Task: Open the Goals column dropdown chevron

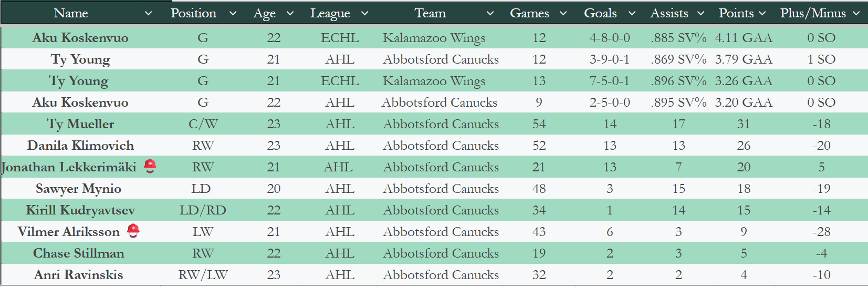Action: pyautogui.click(x=632, y=14)
